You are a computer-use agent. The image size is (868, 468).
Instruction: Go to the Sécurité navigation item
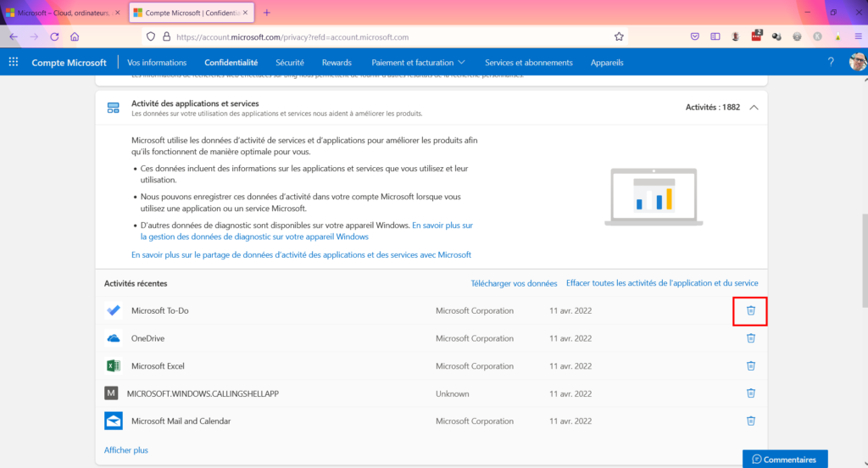click(x=290, y=63)
